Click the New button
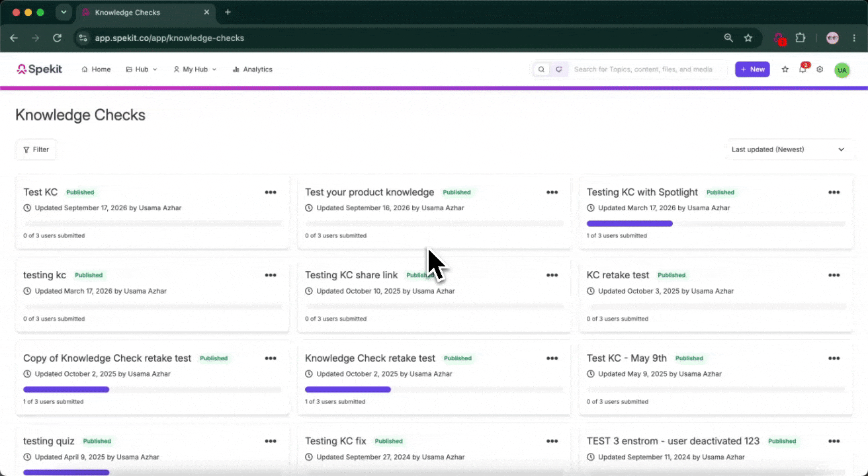Image resolution: width=868 pixels, height=476 pixels. click(752, 69)
